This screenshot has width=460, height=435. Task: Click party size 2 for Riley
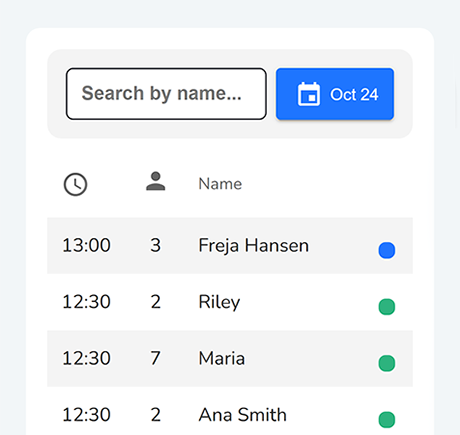(155, 302)
